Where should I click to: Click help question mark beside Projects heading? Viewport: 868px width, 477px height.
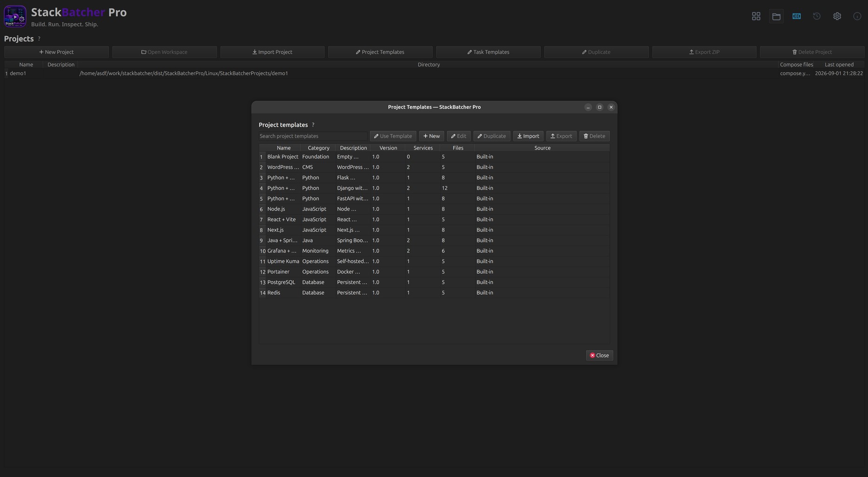(39, 39)
